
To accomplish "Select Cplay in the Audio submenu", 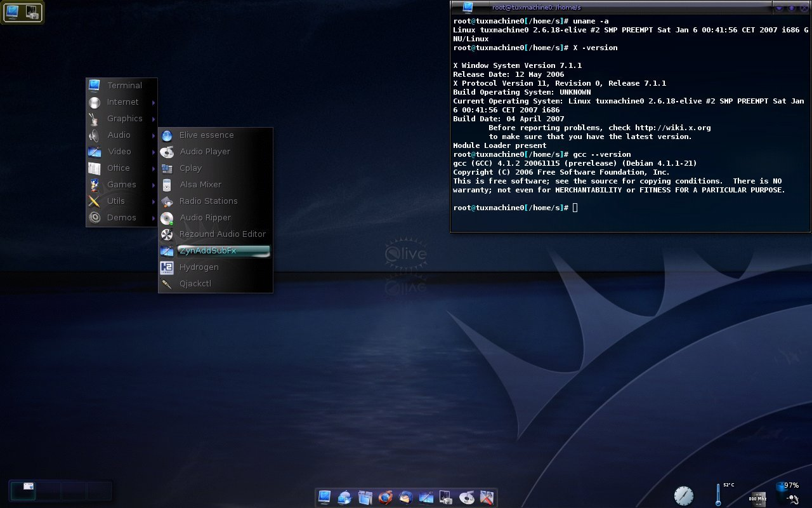I will click(216, 168).
